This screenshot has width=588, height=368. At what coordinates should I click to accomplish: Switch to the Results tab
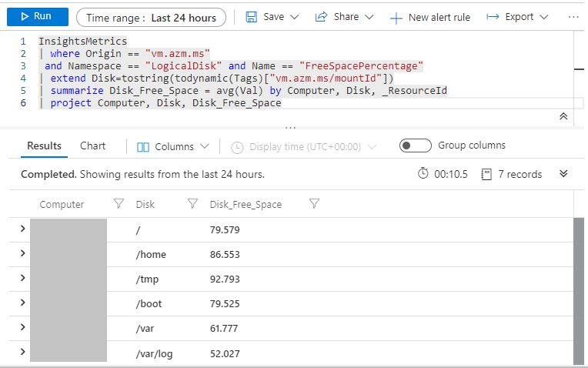pos(44,146)
